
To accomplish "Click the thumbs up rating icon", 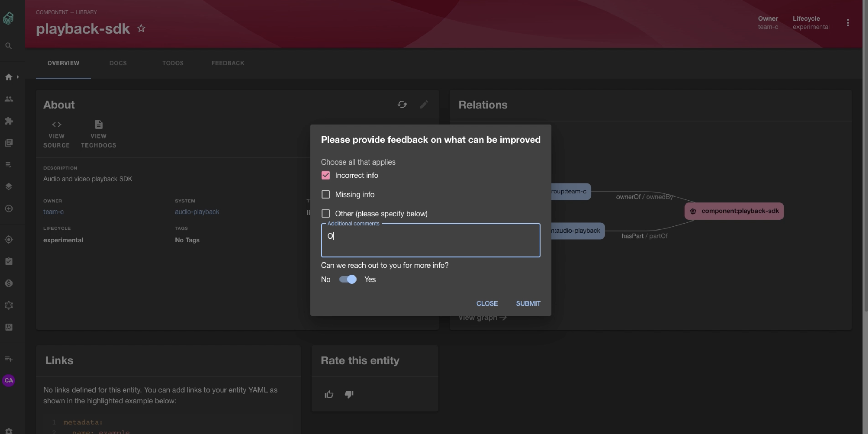I will coord(329,394).
